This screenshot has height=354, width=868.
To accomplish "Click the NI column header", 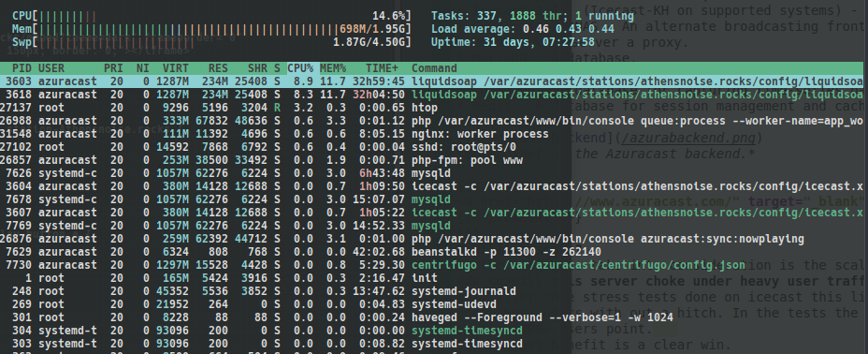I will (143, 68).
